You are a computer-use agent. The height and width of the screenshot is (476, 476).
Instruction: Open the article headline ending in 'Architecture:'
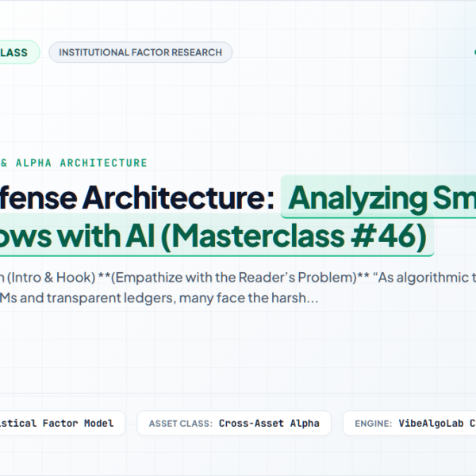coord(137,198)
